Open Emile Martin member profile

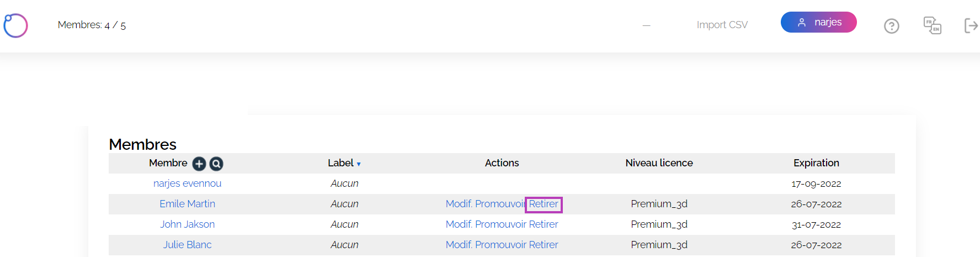(x=188, y=204)
